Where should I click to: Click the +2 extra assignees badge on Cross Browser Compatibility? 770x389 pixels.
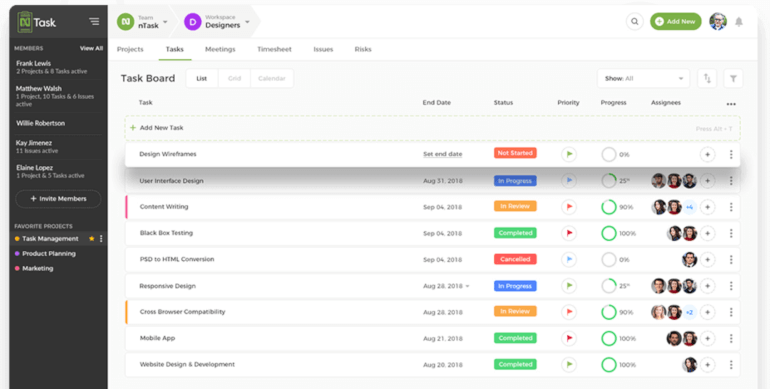tap(689, 312)
